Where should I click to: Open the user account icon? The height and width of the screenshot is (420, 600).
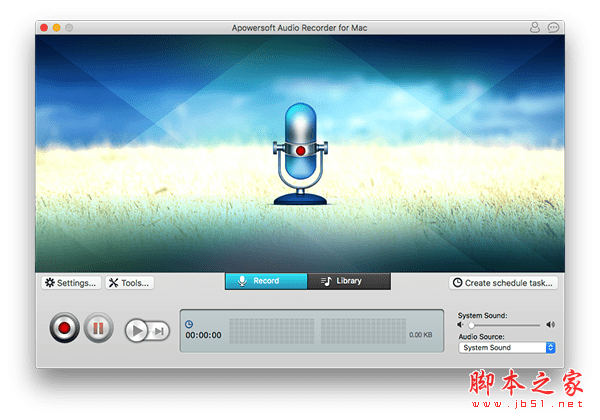pos(535,27)
